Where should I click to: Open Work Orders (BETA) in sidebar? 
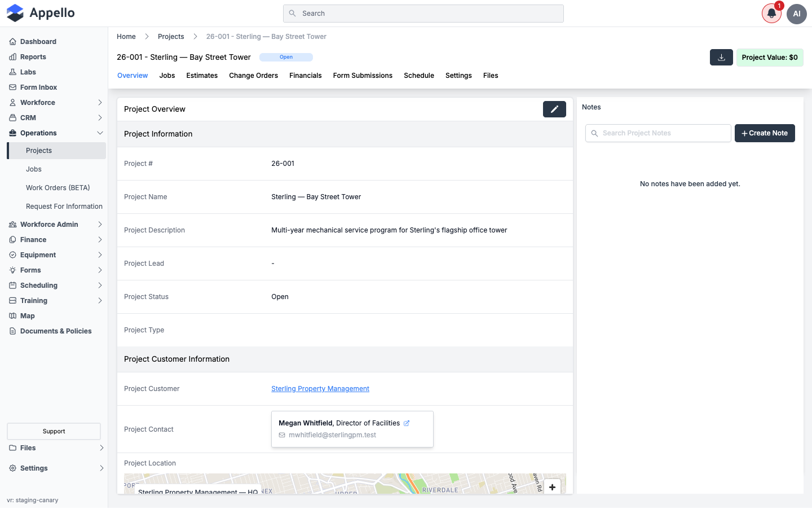click(x=58, y=188)
